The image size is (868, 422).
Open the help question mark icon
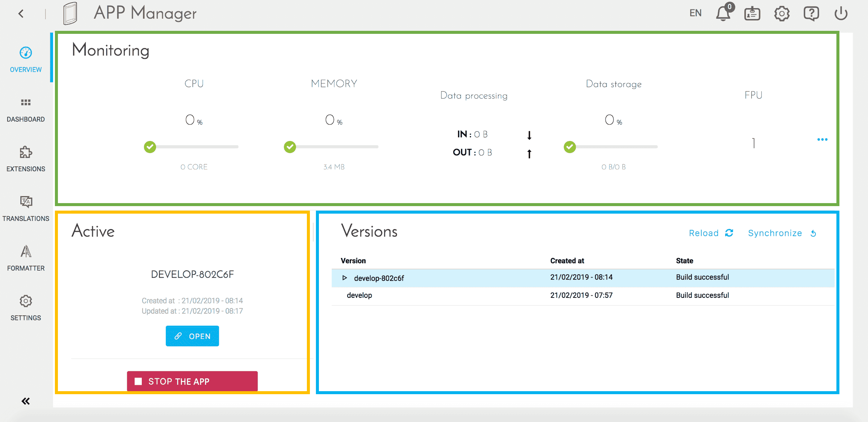(811, 14)
